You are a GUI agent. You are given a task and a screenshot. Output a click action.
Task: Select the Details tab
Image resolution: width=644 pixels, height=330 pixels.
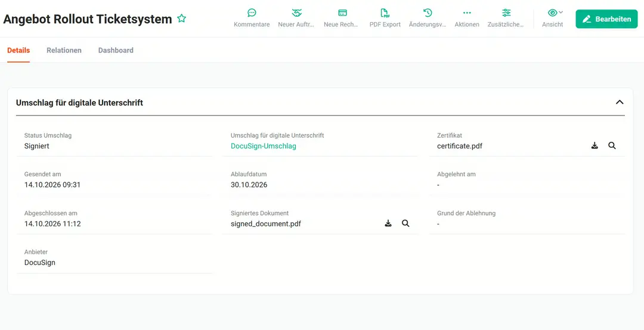pyautogui.click(x=18, y=51)
